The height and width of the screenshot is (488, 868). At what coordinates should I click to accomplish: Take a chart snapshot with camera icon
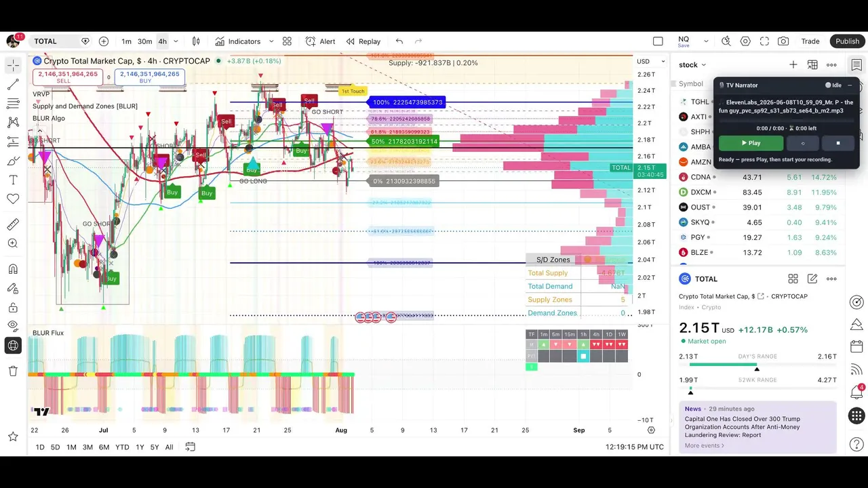pos(783,41)
